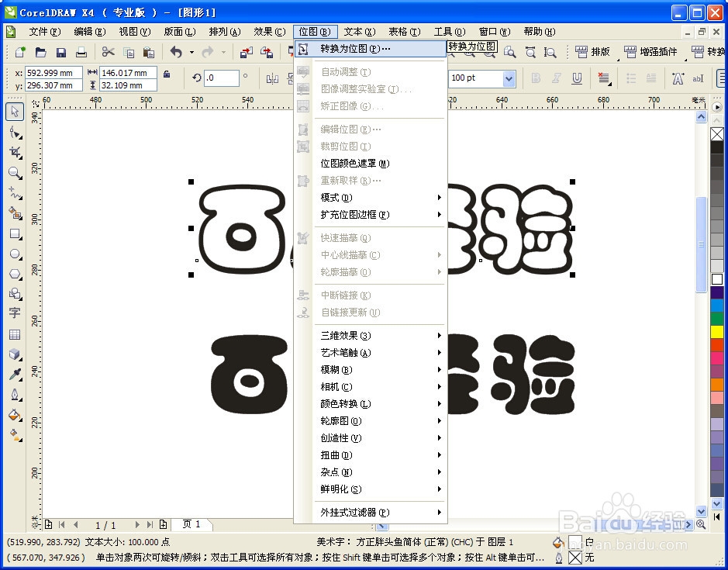Click the Import icon
Image resolution: width=728 pixels, height=570 pixels.
pyautogui.click(x=246, y=52)
